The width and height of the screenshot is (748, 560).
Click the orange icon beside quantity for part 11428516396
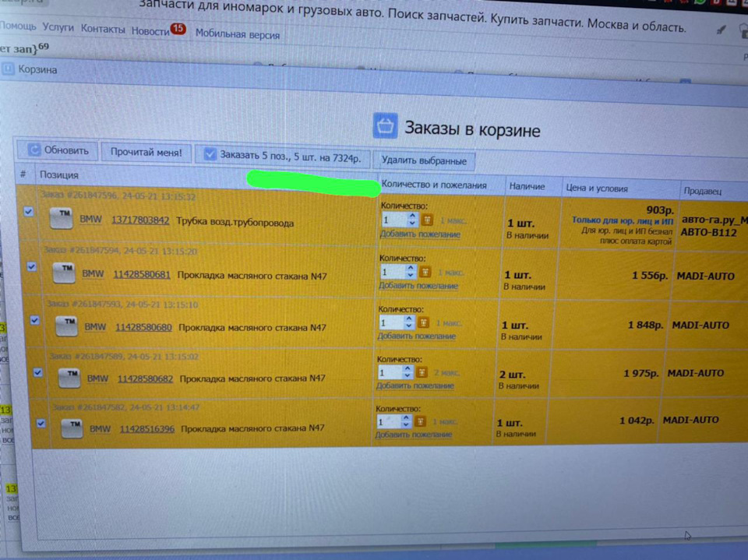(420, 421)
